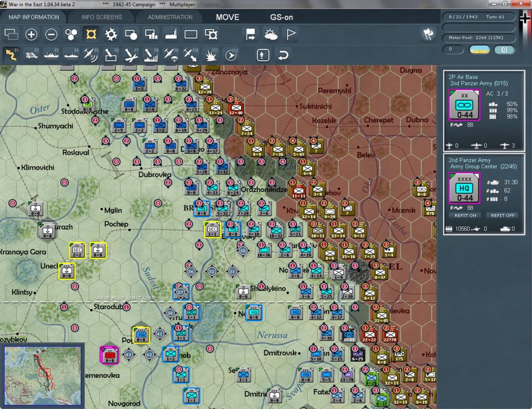Click the Sukhinichi city label on map

coord(315,107)
